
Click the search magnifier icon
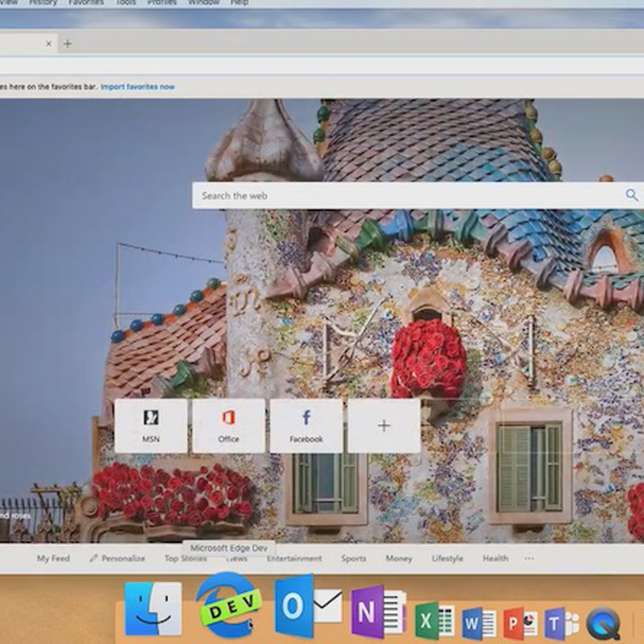(632, 195)
